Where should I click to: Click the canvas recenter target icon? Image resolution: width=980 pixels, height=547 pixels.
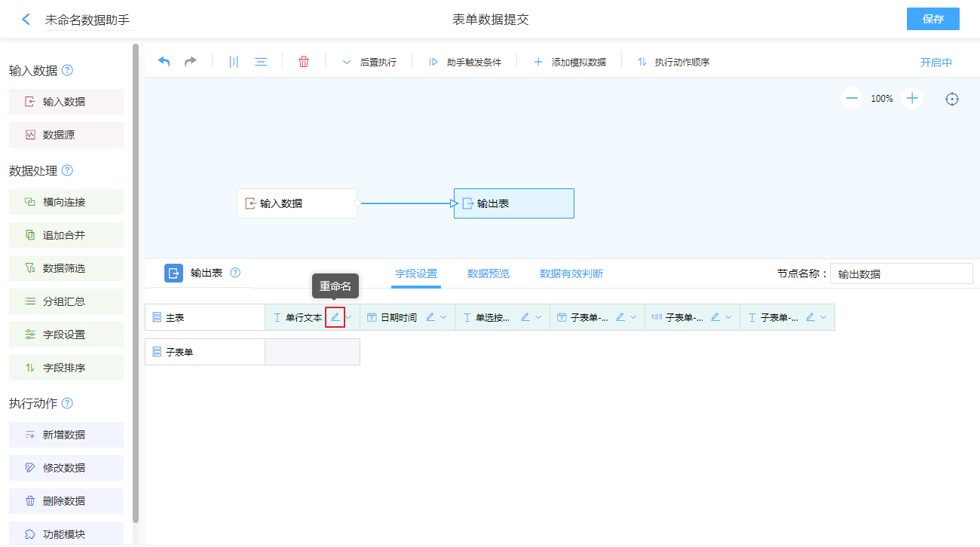[952, 99]
